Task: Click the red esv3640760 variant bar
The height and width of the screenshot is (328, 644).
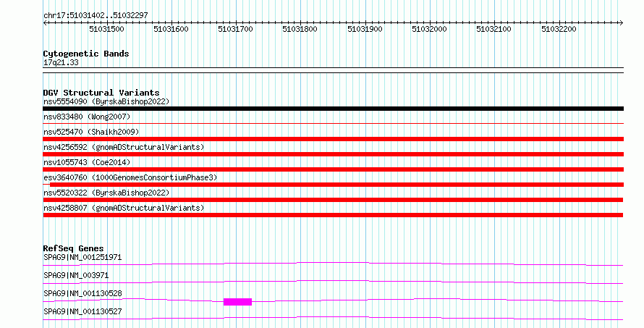Action: (x=336, y=185)
